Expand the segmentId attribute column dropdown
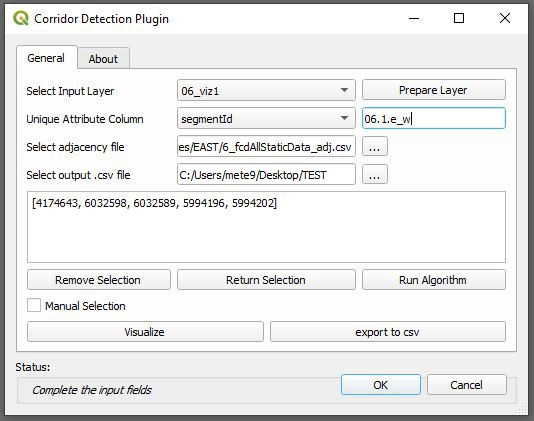 point(266,119)
